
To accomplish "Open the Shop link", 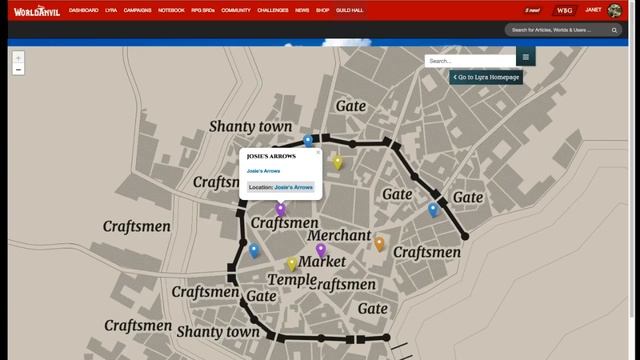I will (322, 10).
